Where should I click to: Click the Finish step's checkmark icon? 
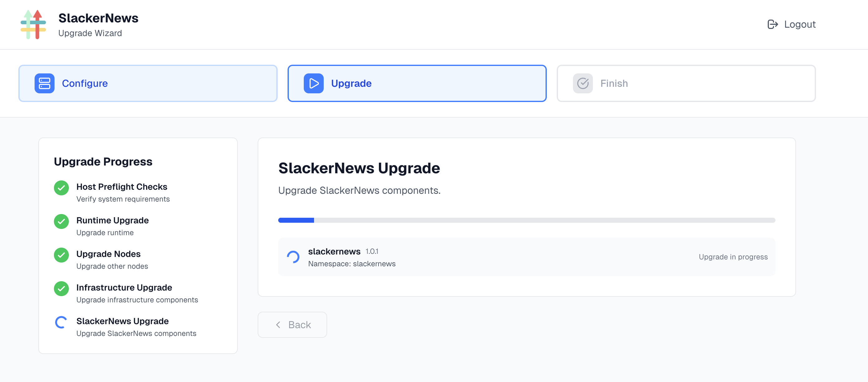point(583,83)
